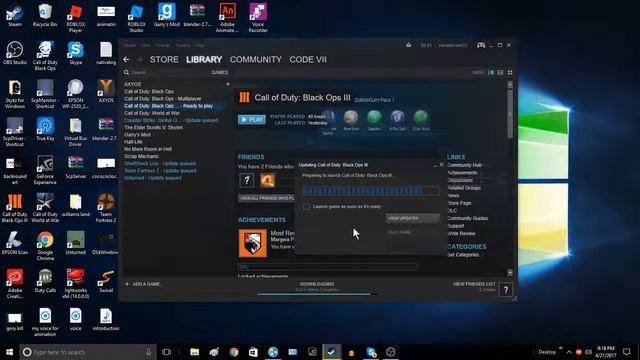Screen dimensions: 640x360
Task: Show hidden system tray icons chevron
Action: 569,352
